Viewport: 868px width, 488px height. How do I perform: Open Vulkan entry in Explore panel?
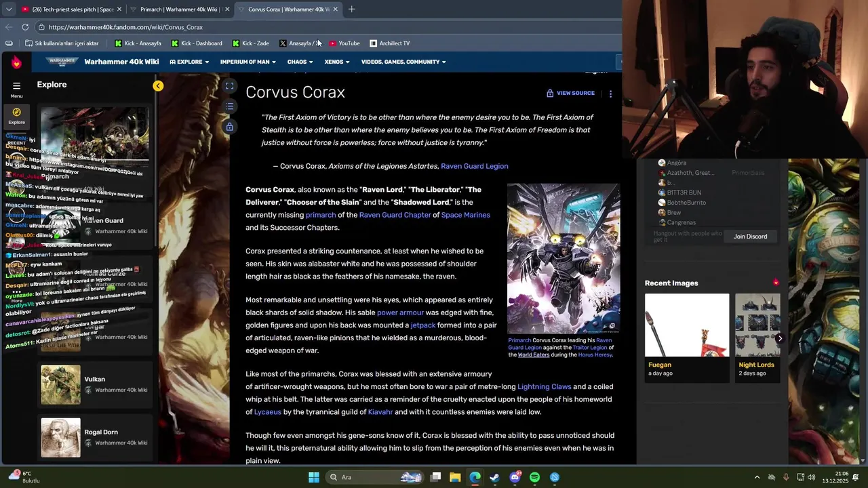click(x=94, y=384)
